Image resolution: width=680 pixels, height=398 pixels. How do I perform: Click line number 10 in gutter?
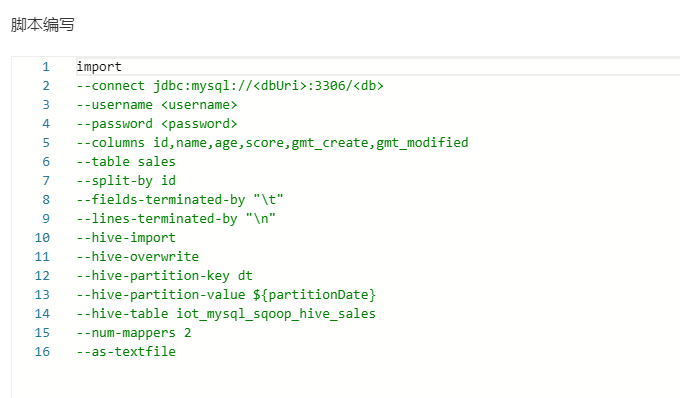42,238
